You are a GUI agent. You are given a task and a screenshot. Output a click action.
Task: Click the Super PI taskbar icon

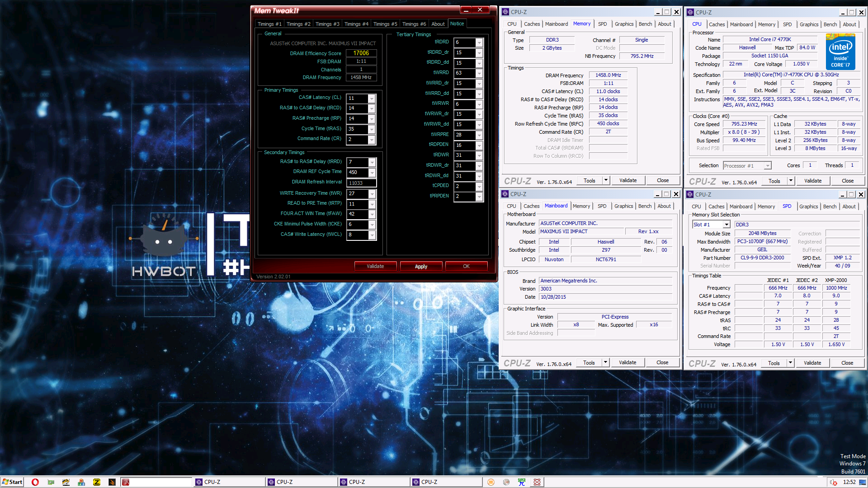[x=522, y=482]
